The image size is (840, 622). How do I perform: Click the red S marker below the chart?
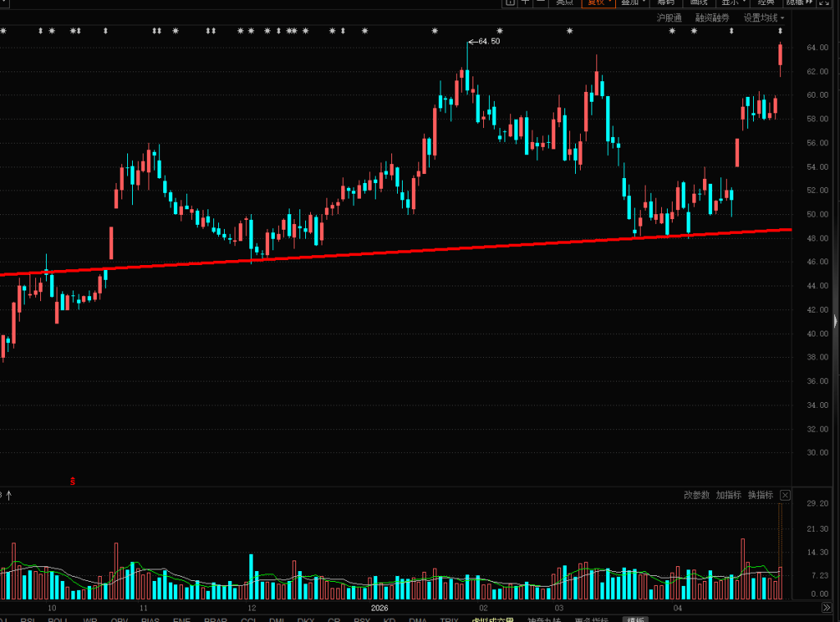pyautogui.click(x=73, y=481)
